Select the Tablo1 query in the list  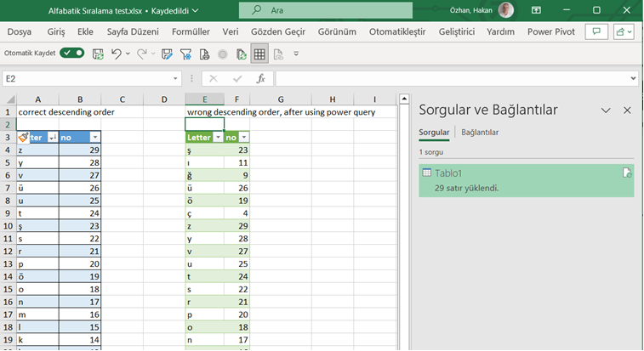click(x=526, y=181)
